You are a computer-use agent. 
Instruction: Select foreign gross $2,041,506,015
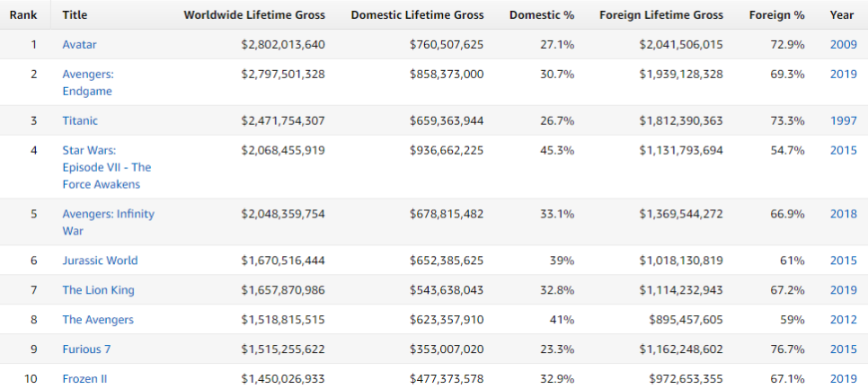click(681, 45)
